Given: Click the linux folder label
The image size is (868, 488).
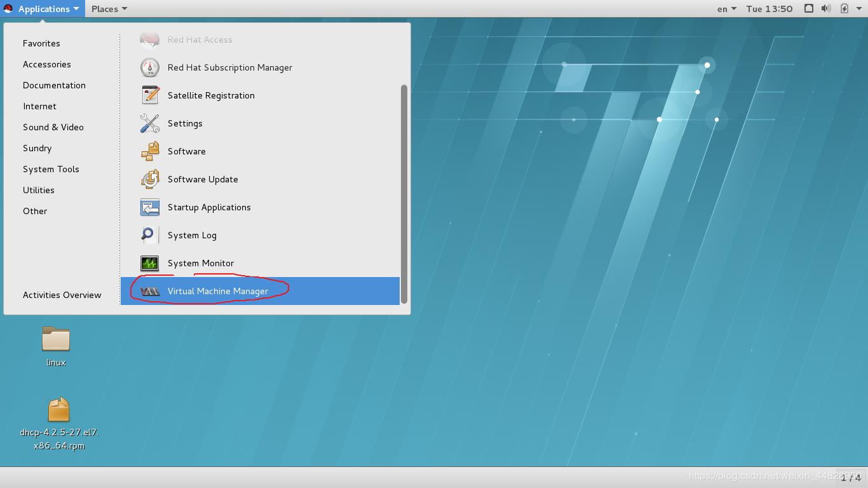Looking at the screenshot, I should [56, 362].
